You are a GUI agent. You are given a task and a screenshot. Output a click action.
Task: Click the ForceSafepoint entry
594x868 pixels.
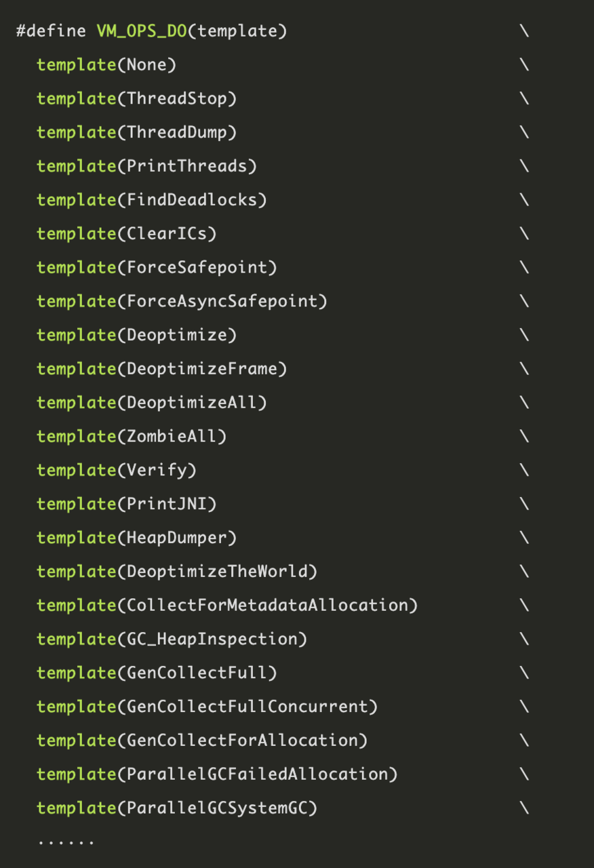(x=197, y=268)
